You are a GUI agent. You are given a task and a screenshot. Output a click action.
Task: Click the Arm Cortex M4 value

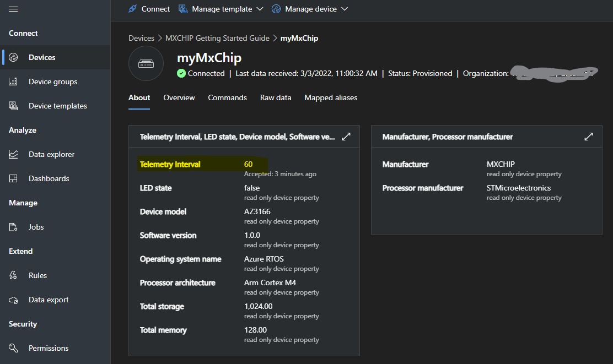click(270, 282)
